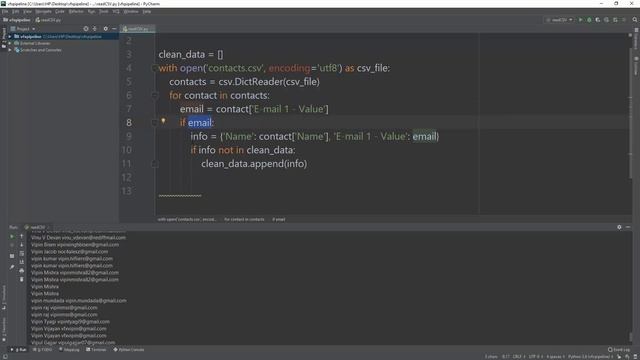Viewport: 640px width, 360px height.
Task: Click 'with open' breadcrumb below the editor
Action: coord(187,220)
